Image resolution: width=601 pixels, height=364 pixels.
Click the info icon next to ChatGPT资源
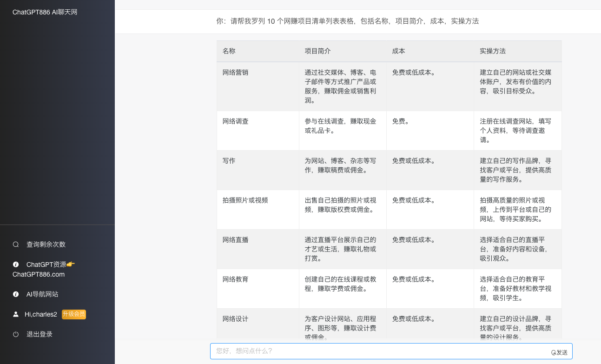(x=15, y=264)
